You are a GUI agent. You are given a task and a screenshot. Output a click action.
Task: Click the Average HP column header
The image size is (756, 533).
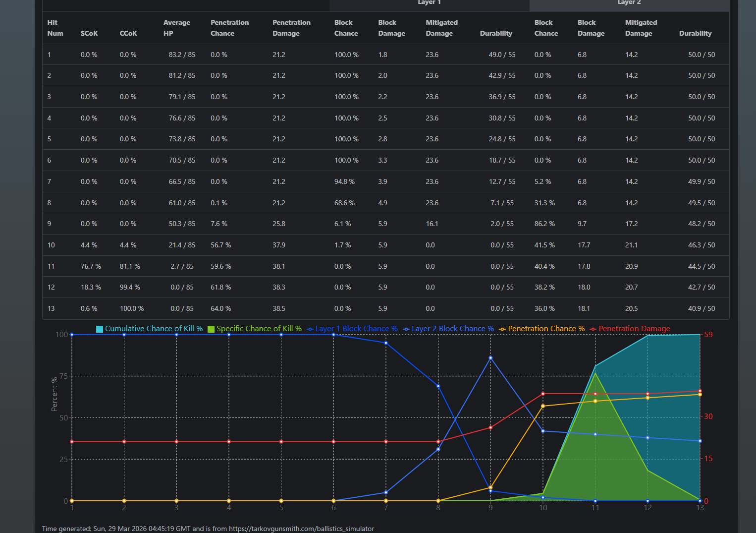coord(177,28)
